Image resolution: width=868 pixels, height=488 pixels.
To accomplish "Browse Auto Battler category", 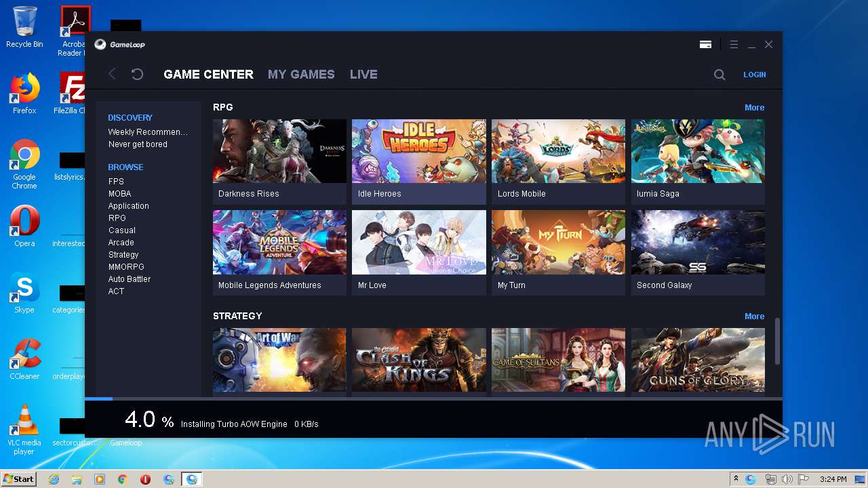I will click(130, 279).
